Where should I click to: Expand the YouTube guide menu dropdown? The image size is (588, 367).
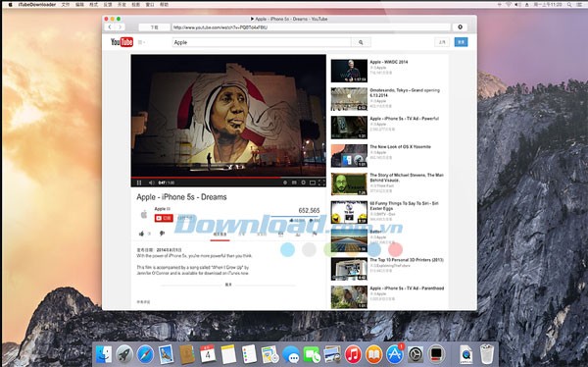[141, 42]
